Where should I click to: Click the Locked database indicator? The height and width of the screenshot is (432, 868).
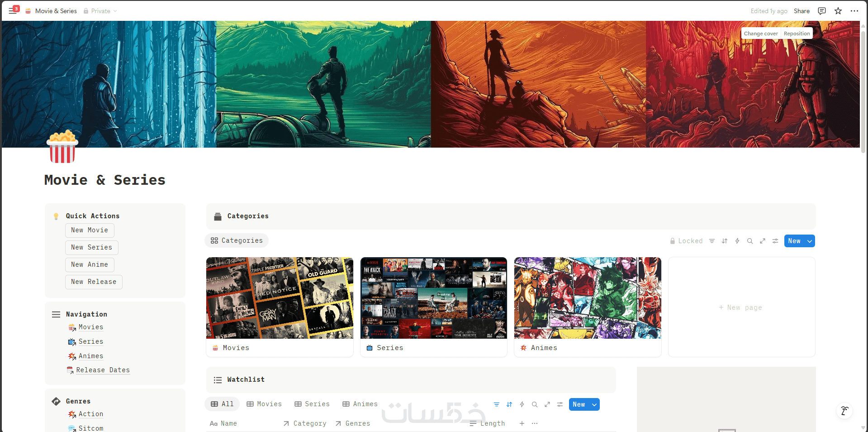tap(686, 241)
